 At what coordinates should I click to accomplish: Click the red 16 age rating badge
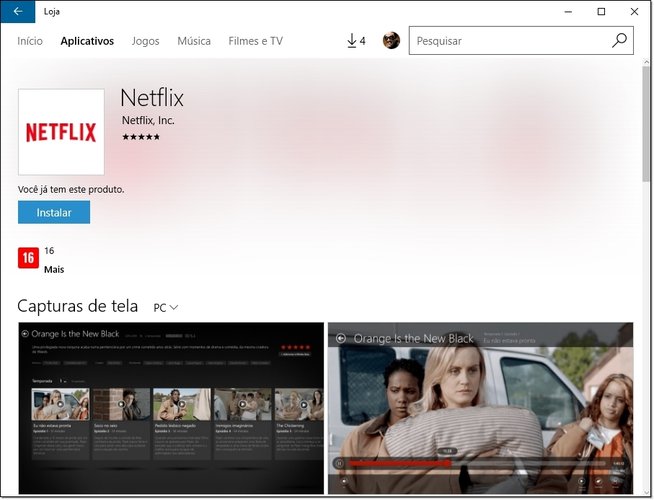coord(28,258)
